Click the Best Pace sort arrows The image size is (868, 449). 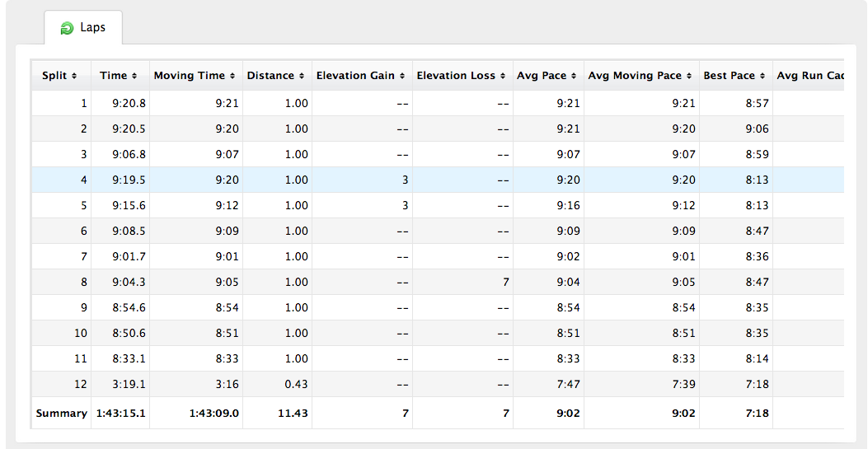tap(762, 76)
